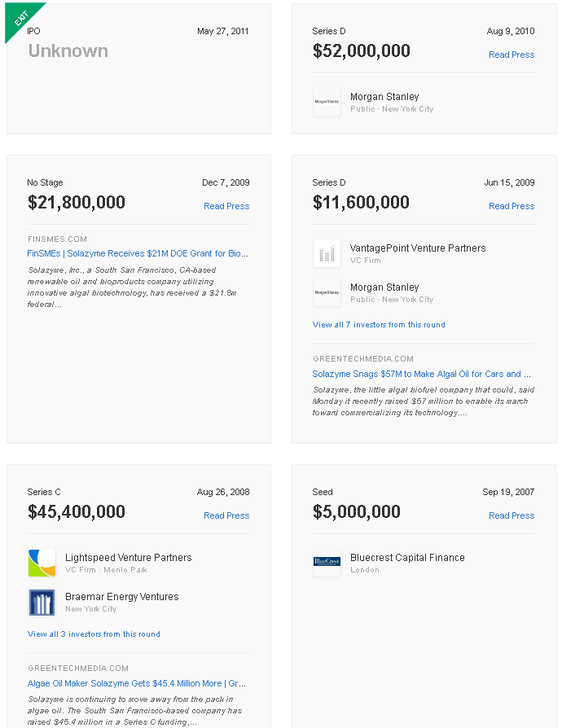Click the $21,800,000 amount
The width and height of the screenshot is (562, 728).
coord(77,202)
